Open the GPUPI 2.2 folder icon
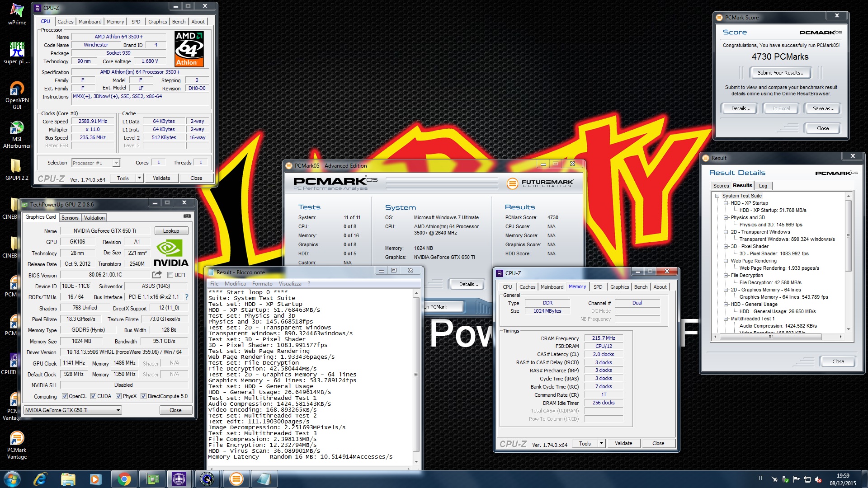The height and width of the screenshot is (488, 868). click(x=17, y=169)
